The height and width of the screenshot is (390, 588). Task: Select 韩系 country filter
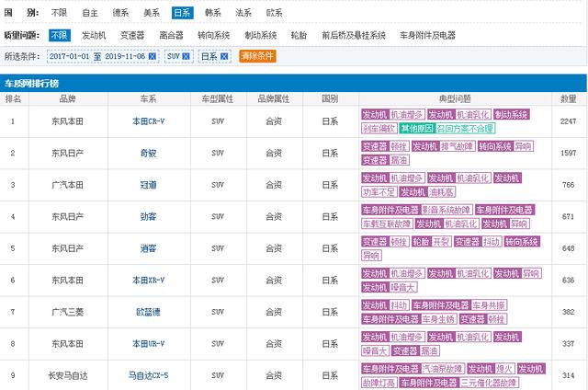(213, 13)
